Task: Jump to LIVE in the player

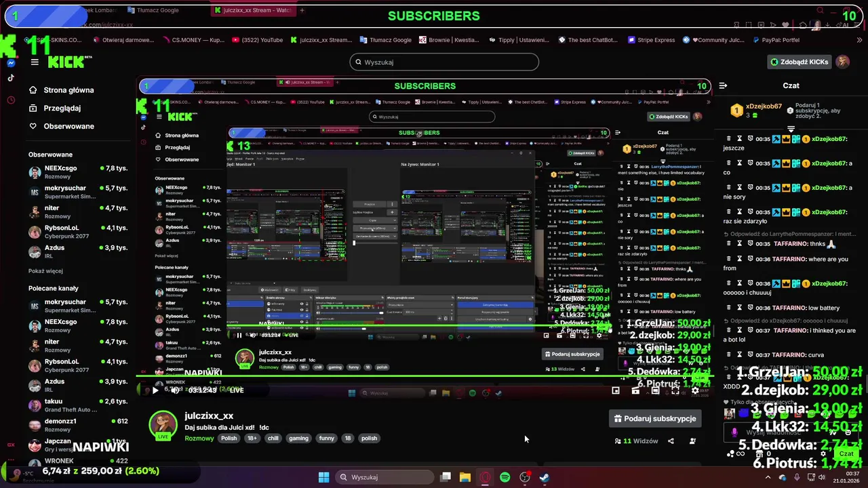Action: (237, 390)
